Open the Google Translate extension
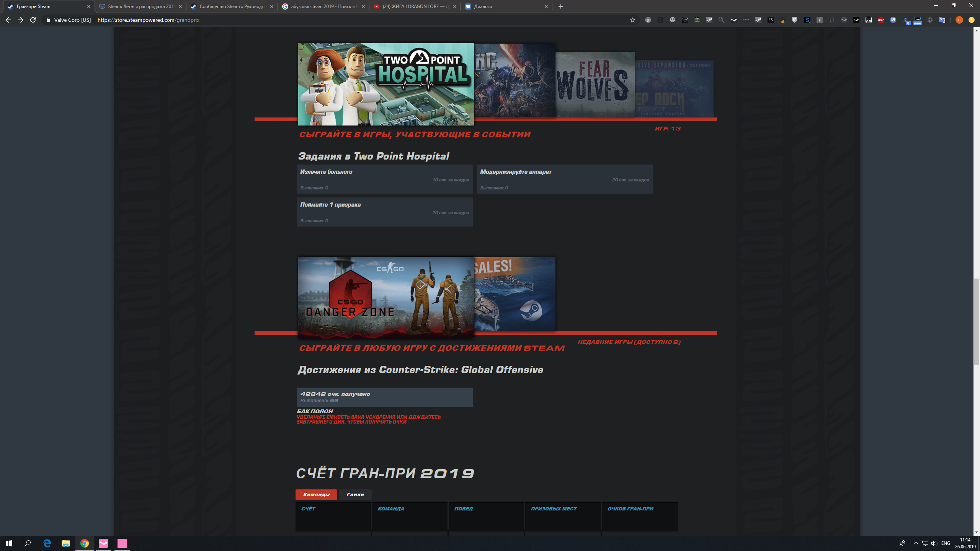The width and height of the screenshot is (980, 551). coord(942,20)
